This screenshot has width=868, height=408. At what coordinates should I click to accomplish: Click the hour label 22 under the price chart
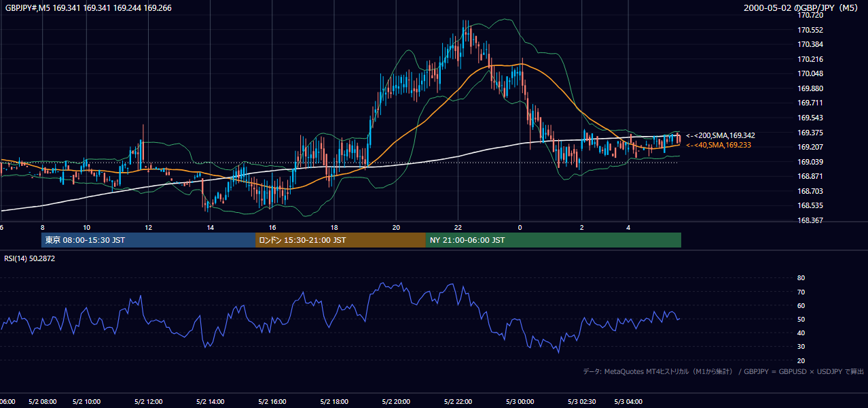click(458, 228)
